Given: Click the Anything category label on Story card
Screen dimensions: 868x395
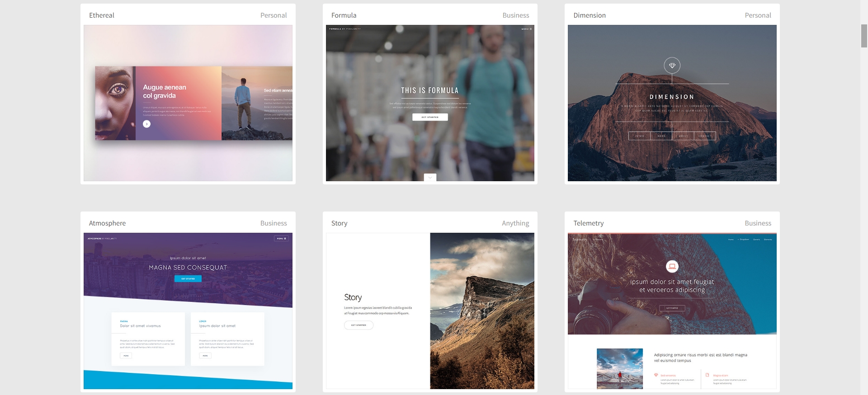Looking at the screenshot, I should 515,223.
